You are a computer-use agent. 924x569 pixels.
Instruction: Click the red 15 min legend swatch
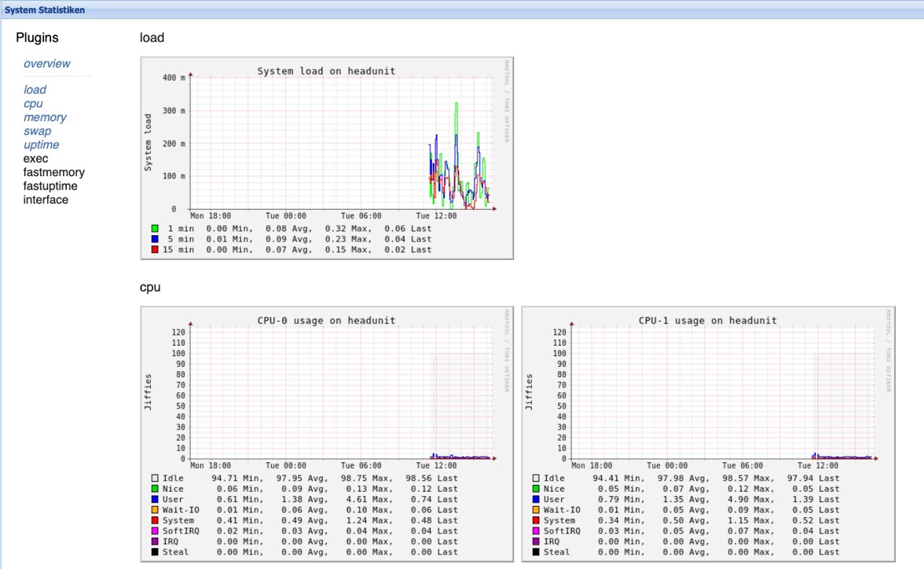[x=155, y=250]
